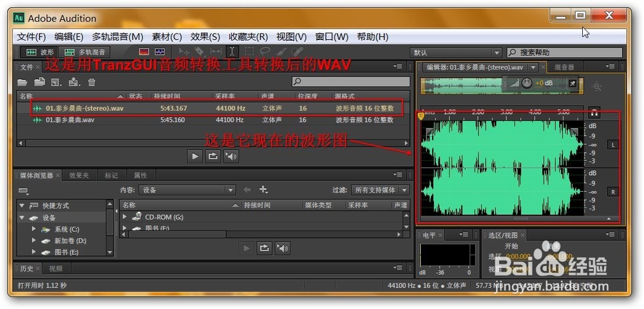The image size is (644, 309).
Task: Show the spectral frequency display
Action: pyautogui.click(x=144, y=52)
